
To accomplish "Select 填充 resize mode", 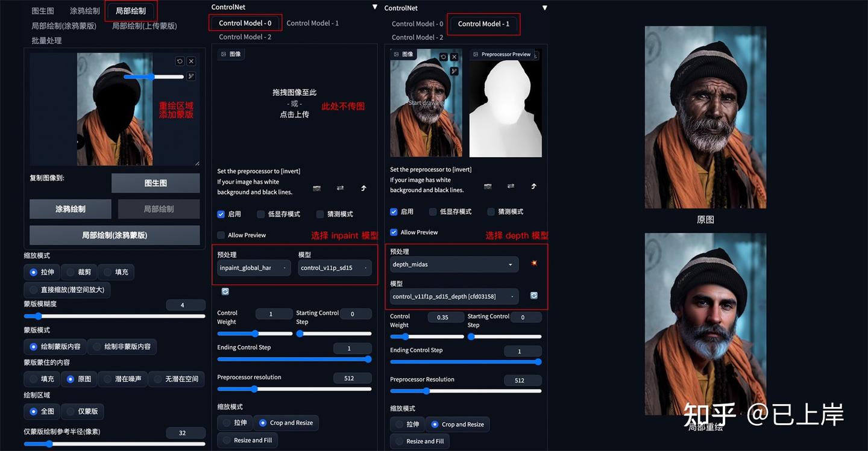I will (x=116, y=272).
